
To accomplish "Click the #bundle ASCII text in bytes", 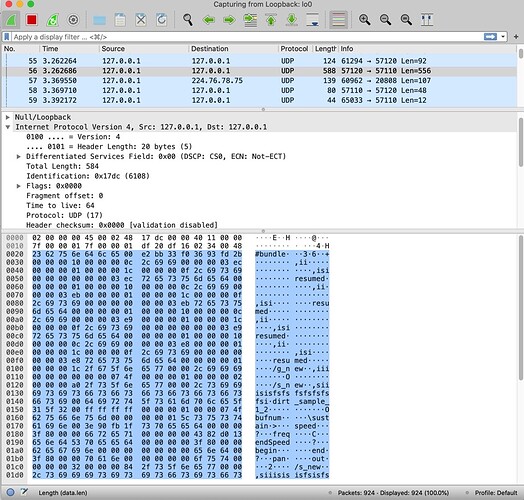I will 270,254.
